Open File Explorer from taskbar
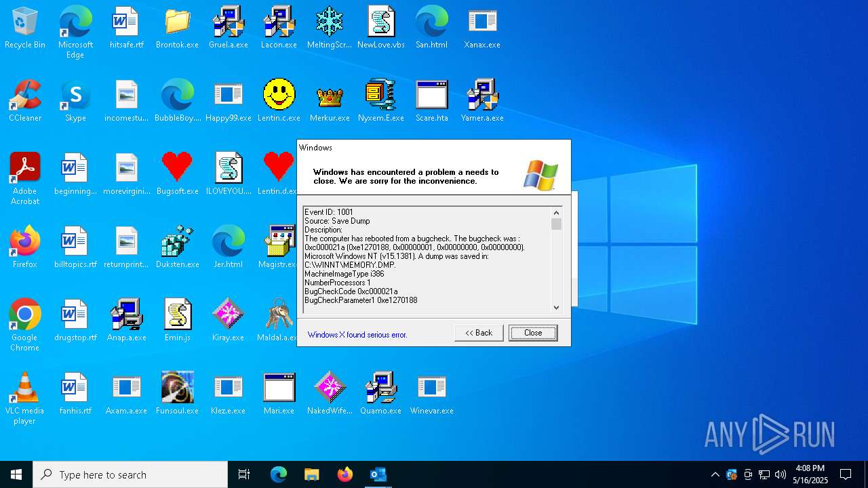The width and height of the screenshot is (868, 488). pos(311,474)
